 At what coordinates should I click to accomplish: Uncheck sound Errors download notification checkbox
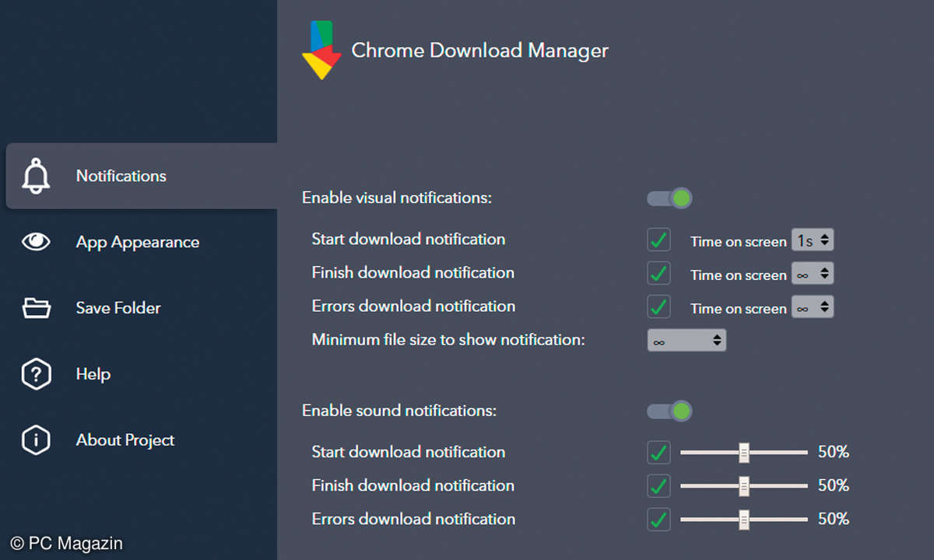[x=658, y=520]
